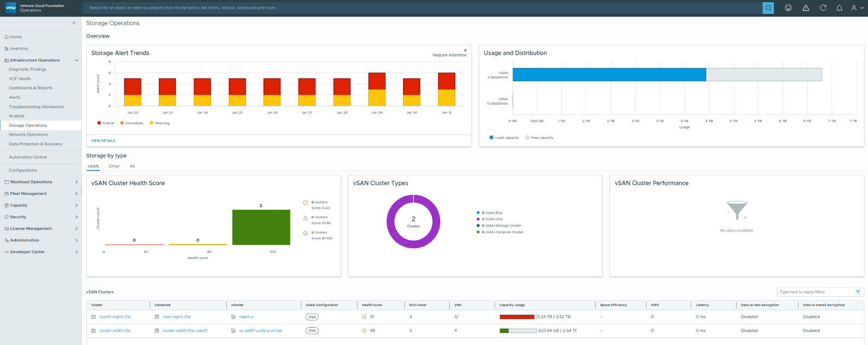Screen dimensions: 868x345
Task: Open mgmt-a vCenter link
Action: click(x=246, y=317)
